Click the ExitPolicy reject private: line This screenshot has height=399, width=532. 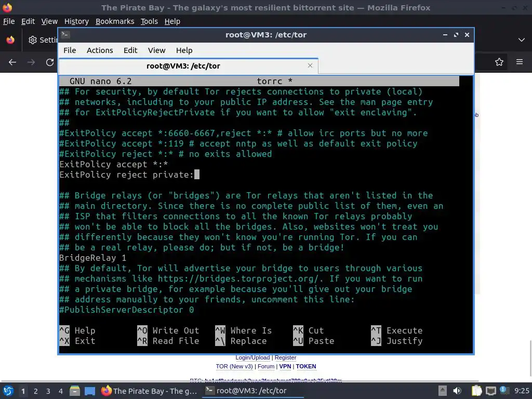(126, 175)
